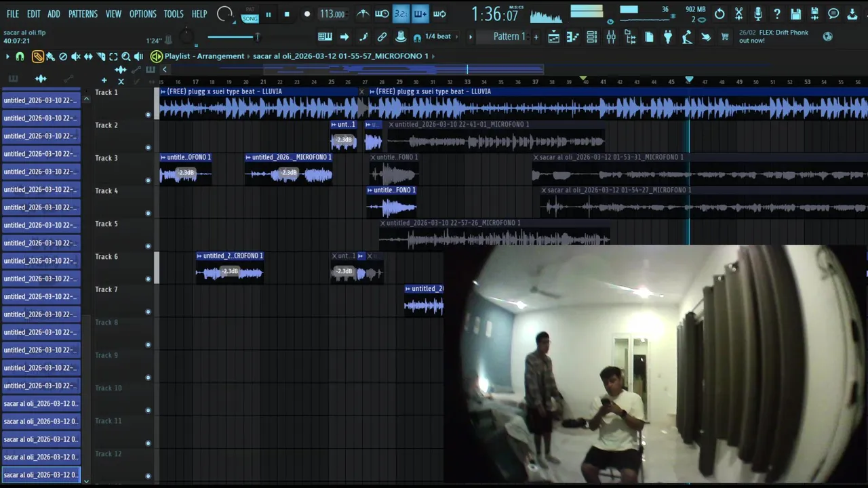Screen dimensions: 868x488
Task: Open the ADD menu
Action: pyautogui.click(x=54, y=14)
